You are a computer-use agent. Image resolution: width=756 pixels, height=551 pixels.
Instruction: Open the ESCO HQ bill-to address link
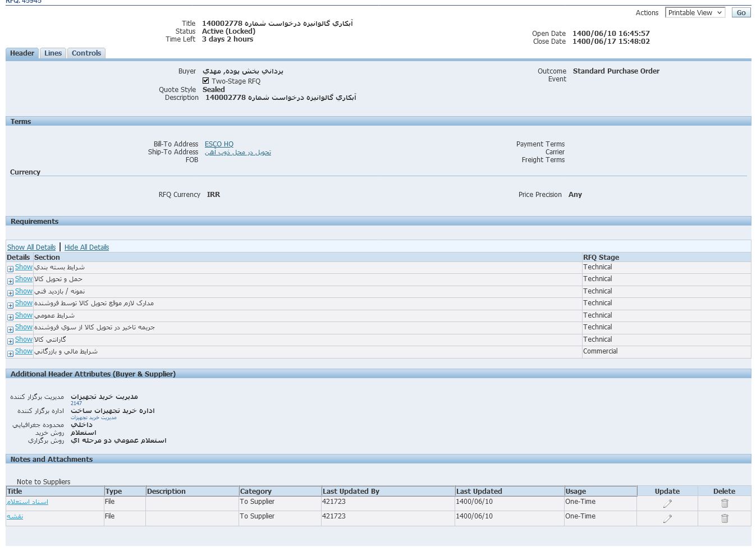(x=219, y=144)
